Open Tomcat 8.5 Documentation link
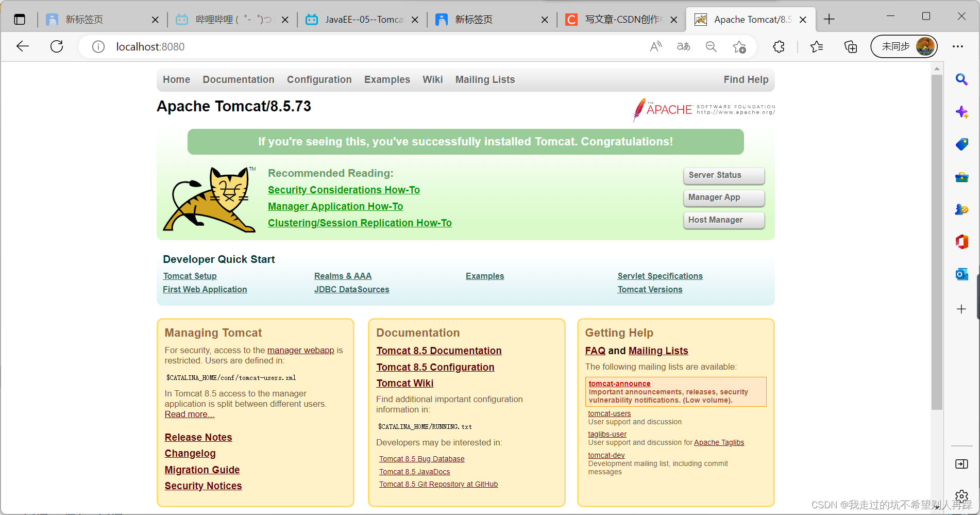980x515 pixels. (439, 351)
